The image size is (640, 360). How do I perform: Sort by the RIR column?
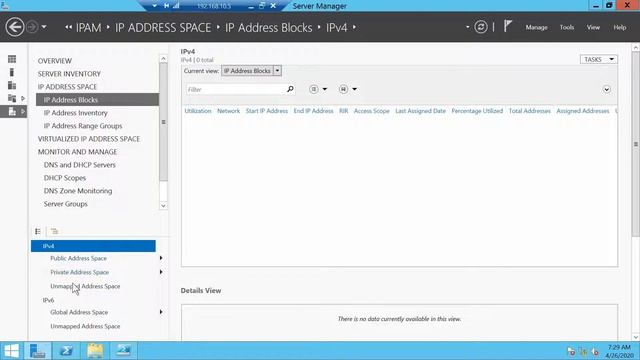point(344,111)
